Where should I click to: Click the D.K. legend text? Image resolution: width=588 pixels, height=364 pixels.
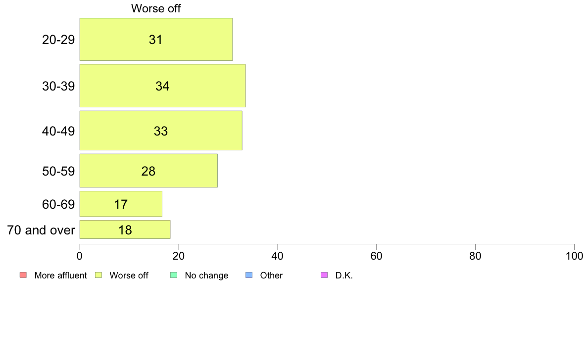click(x=344, y=275)
